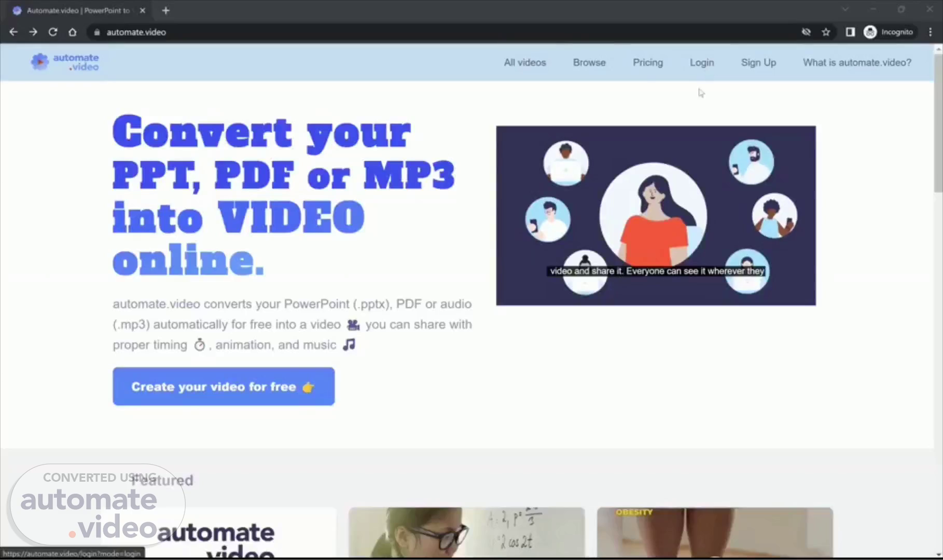Click the browser back arrow
This screenshot has width=943, height=560.
point(13,32)
